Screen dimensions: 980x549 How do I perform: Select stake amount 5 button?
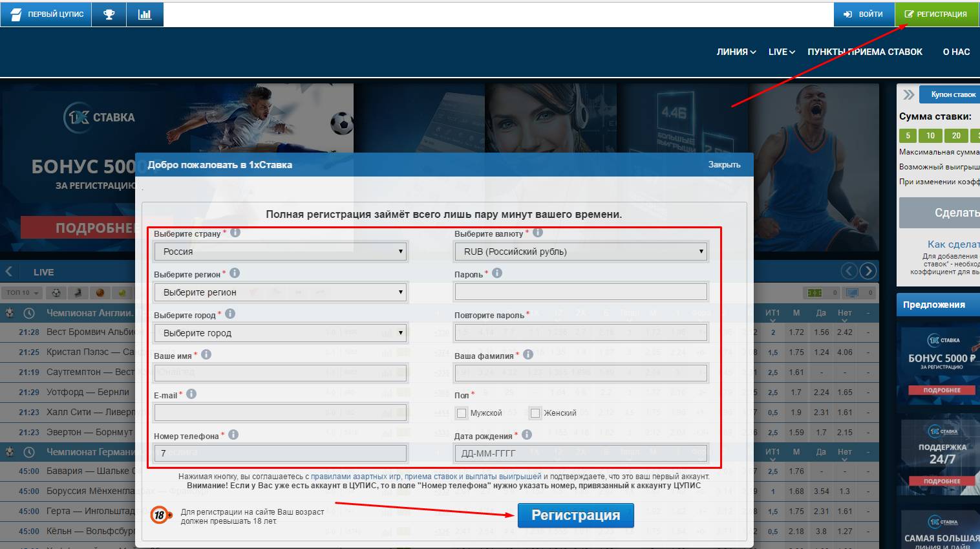(x=908, y=136)
